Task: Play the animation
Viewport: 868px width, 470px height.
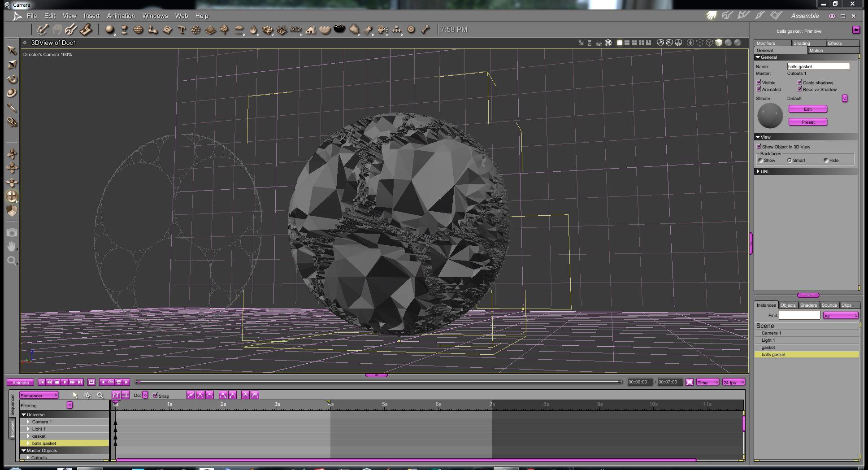Action: 65,382
